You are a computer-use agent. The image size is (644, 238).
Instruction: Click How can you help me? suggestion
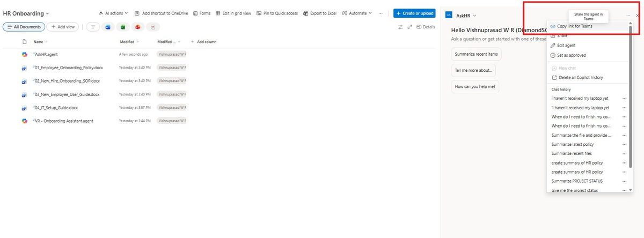[475, 86]
